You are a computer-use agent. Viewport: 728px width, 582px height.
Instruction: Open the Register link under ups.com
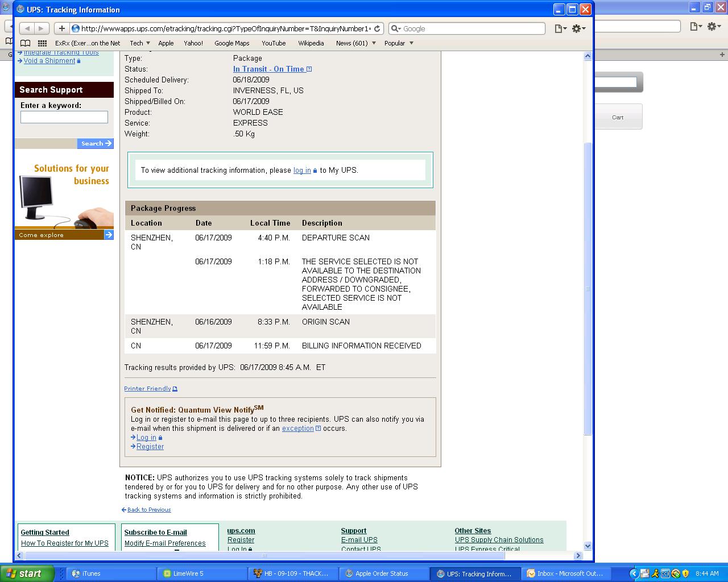(241, 540)
